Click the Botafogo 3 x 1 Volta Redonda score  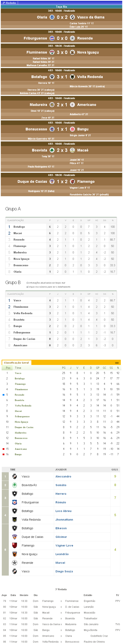tap(62, 77)
